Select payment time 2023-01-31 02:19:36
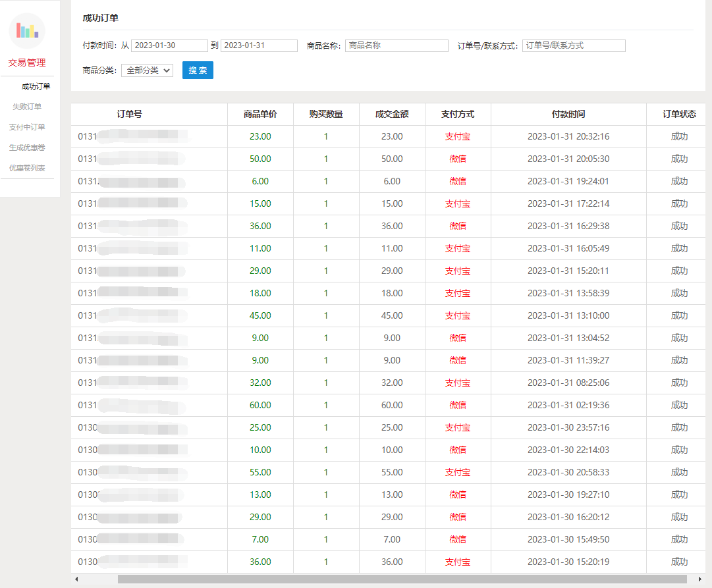 coord(568,405)
